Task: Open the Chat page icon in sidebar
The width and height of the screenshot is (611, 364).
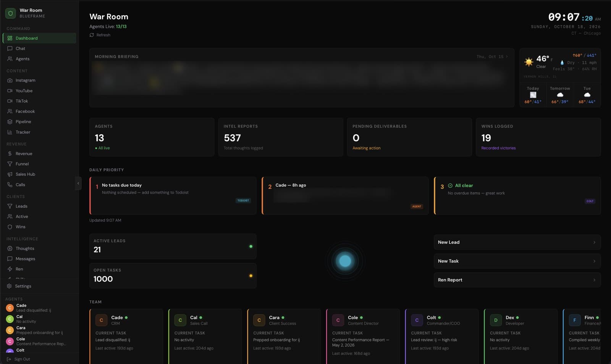Action: tap(10, 48)
